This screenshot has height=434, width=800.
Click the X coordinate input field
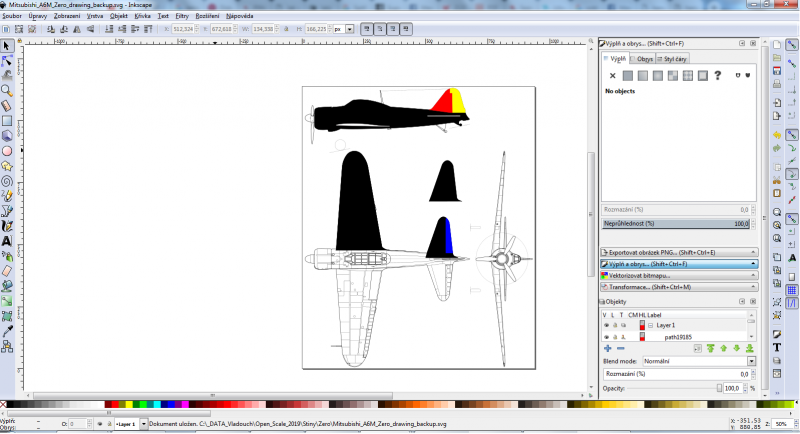[183, 29]
